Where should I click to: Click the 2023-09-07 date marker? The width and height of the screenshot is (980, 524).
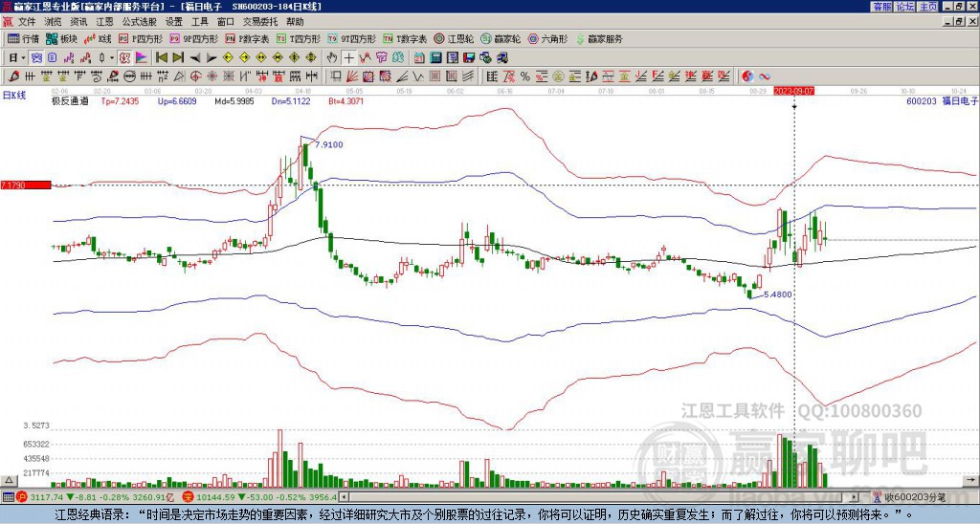[x=793, y=91]
